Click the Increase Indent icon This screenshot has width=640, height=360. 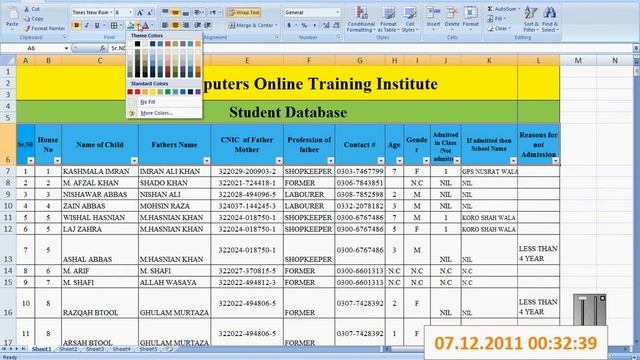point(208,25)
